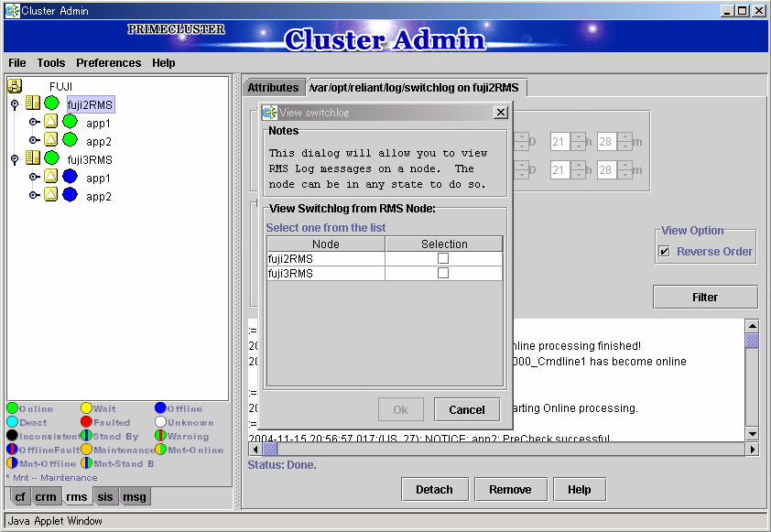Expand app1 under fuji2RMS
Image resolution: width=771 pixels, height=532 pixels.
34,122
